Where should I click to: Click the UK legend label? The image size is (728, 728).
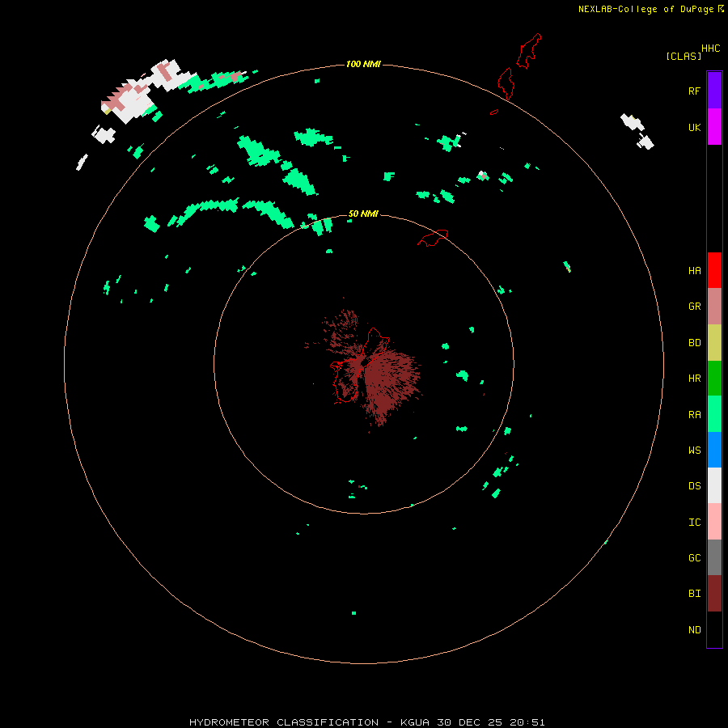pyautogui.click(x=695, y=128)
